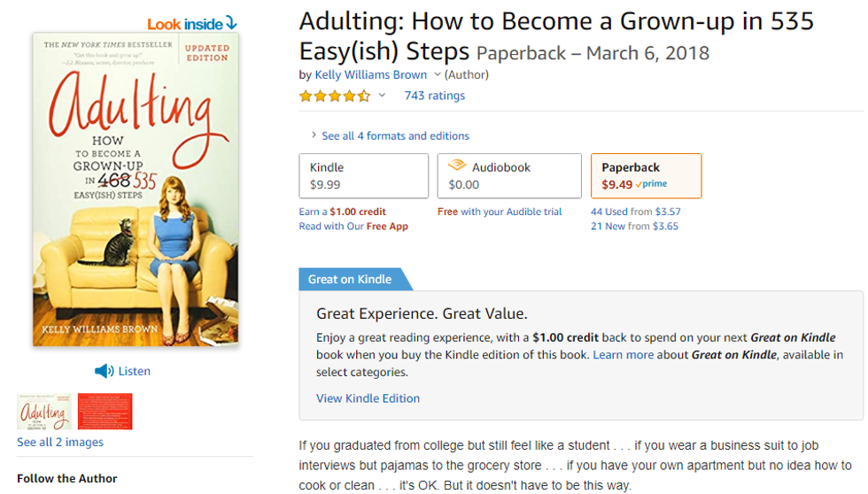Select the Audiobook $0.00 format

pos(508,175)
